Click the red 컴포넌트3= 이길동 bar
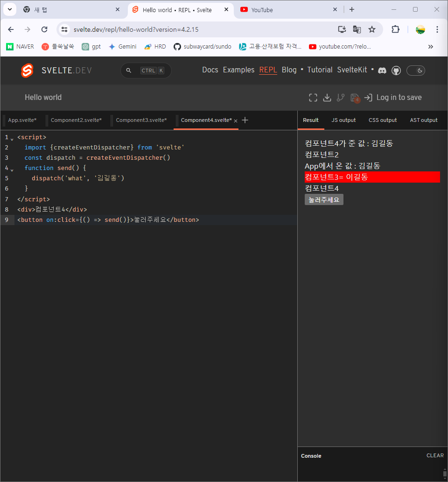 tap(372, 177)
